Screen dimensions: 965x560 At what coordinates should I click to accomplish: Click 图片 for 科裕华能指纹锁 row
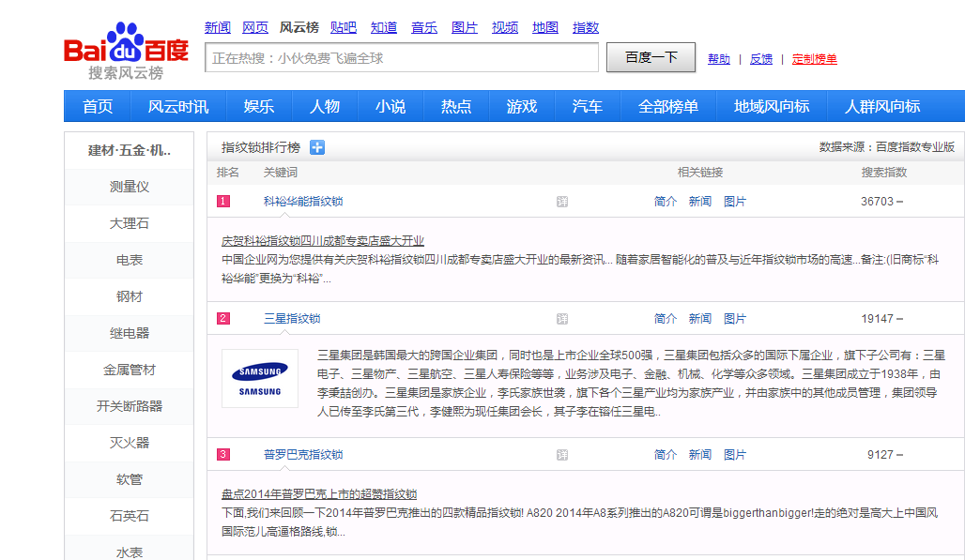coord(735,202)
